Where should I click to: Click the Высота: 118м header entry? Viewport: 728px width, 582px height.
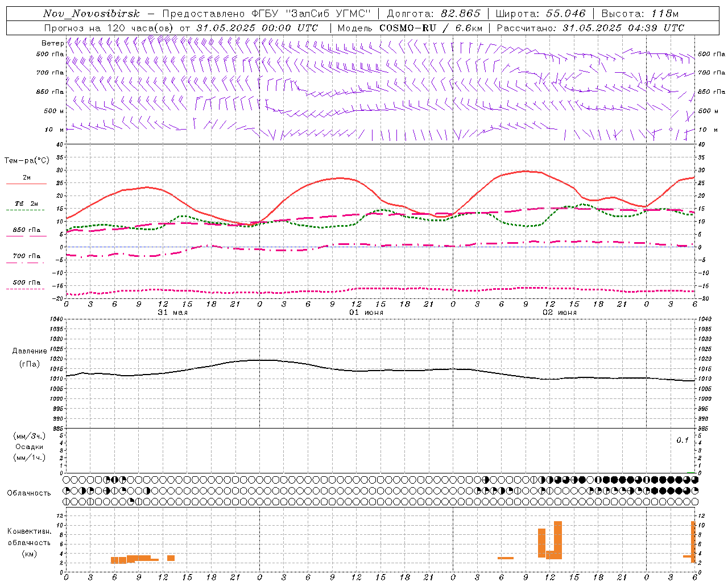click(640, 14)
